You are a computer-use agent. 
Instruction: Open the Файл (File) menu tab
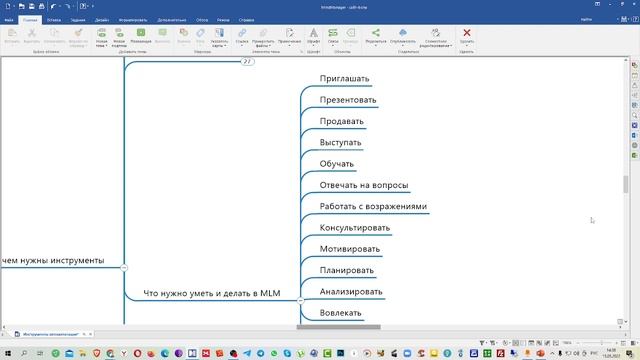click(x=9, y=20)
